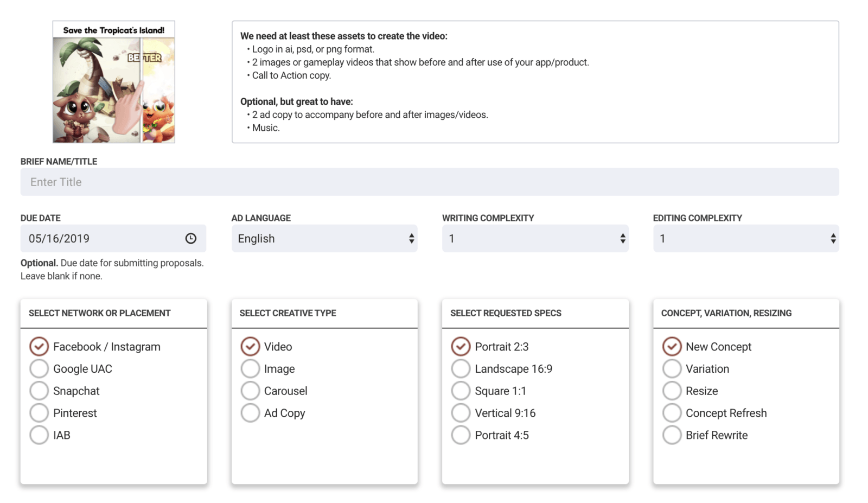
Task: Click the 'Logo in ai, psd, or png format' line
Action: pos(313,49)
